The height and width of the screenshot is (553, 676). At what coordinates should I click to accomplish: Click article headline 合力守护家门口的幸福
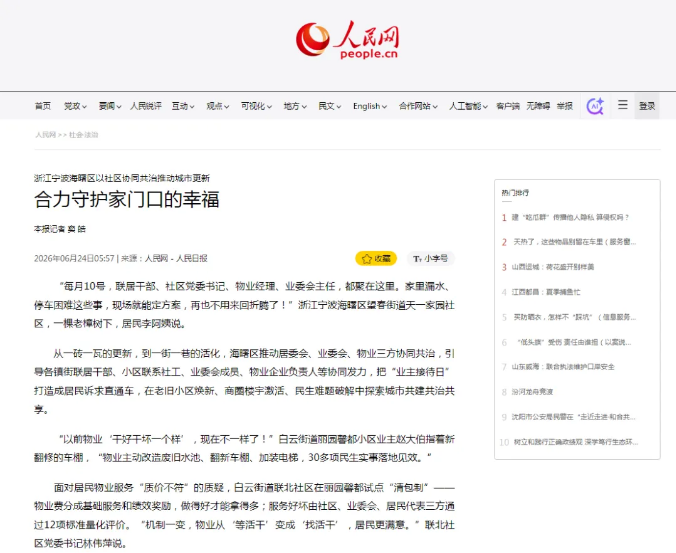click(x=127, y=200)
